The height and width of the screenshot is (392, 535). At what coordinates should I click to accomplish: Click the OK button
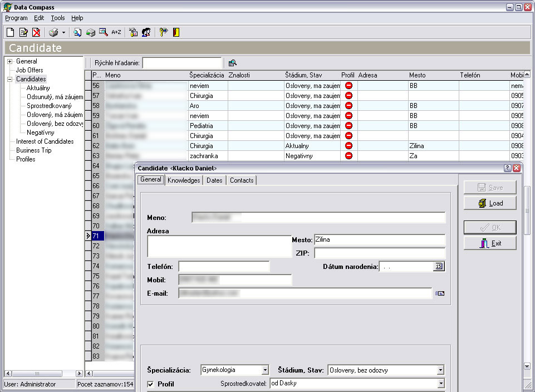click(490, 228)
